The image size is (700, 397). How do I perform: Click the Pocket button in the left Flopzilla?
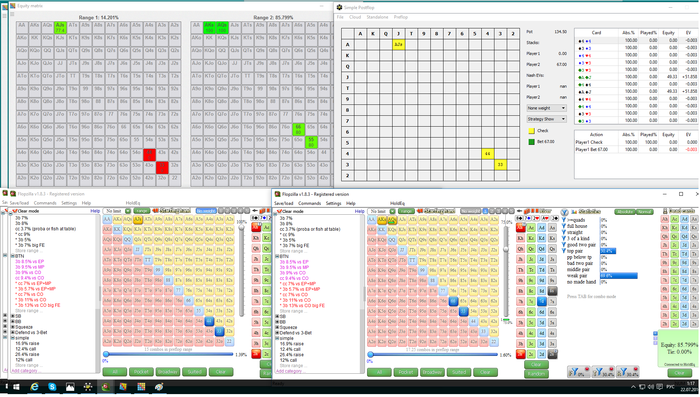click(x=141, y=372)
